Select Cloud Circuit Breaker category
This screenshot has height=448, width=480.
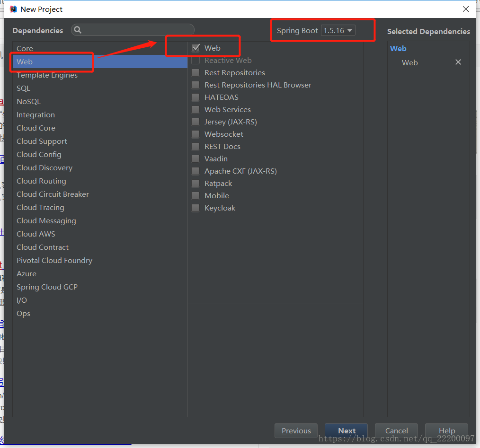[100, 194]
